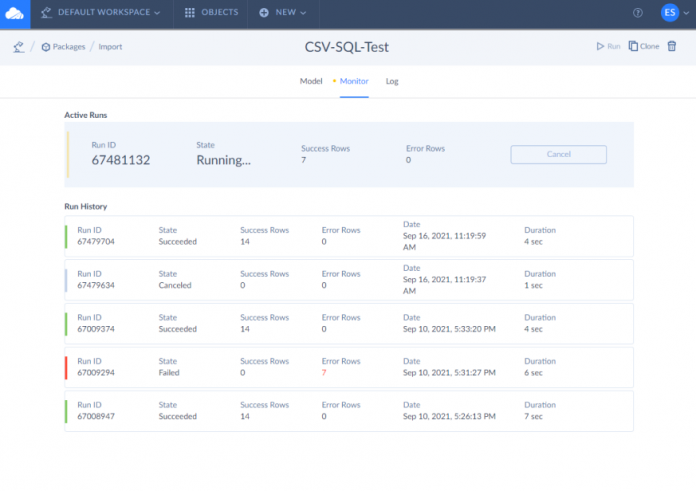Open the New dropdown menu
Screen dimensions: 696x491
click(x=283, y=13)
